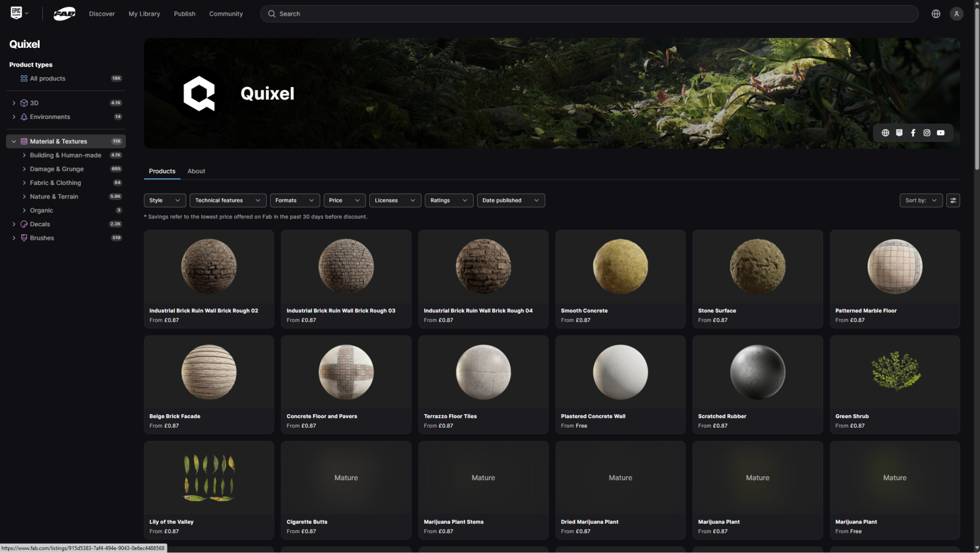Open Smooth Concrete product link
This screenshot has width=980, height=553.
(584, 311)
